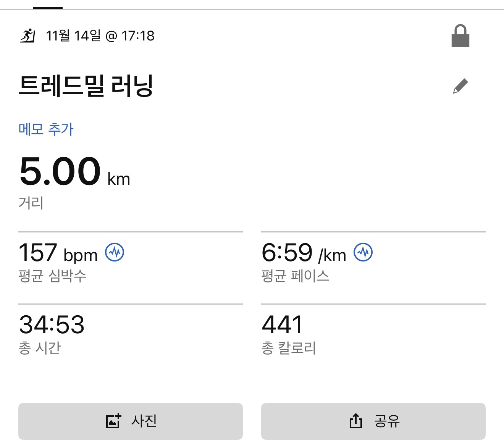Click the 평균 페이스 label

pos(295,276)
